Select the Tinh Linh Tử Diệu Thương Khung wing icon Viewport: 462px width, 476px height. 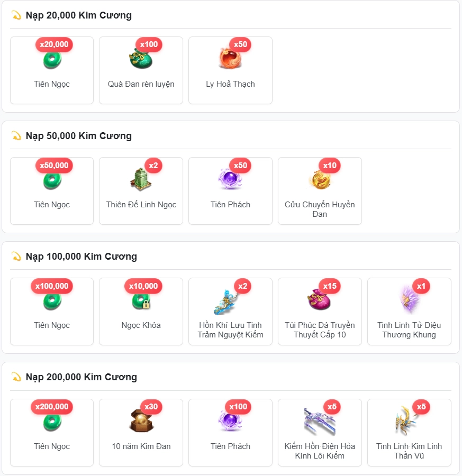(x=409, y=300)
